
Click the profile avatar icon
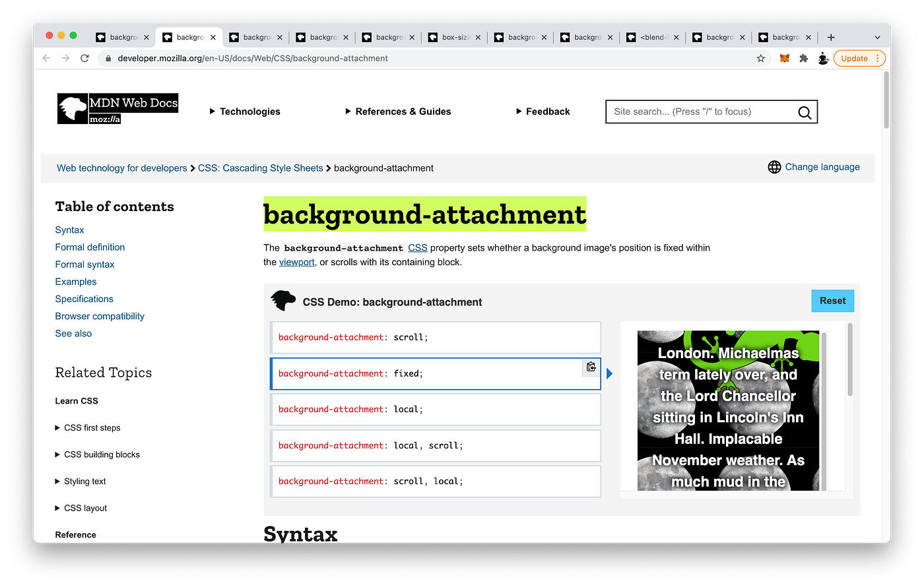point(823,58)
